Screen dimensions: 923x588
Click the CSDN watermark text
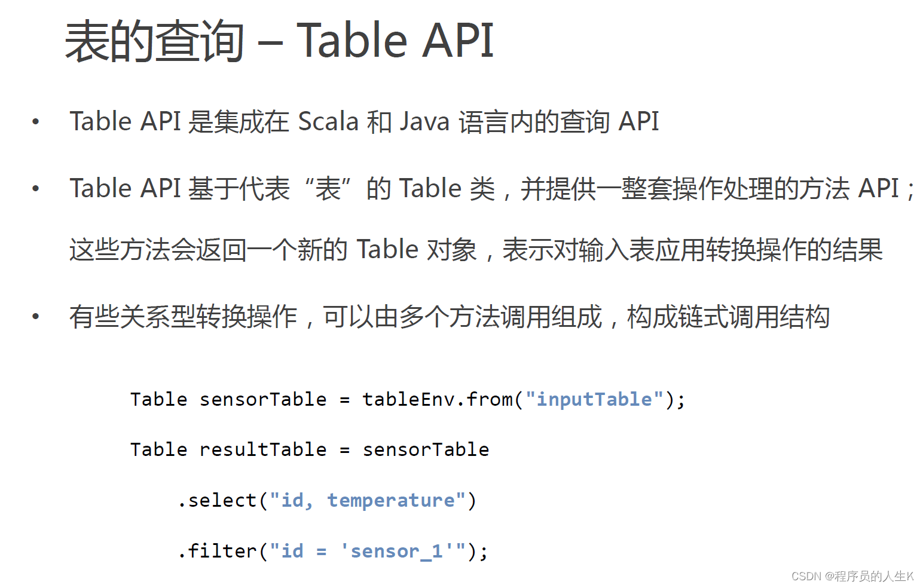(806, 576)
